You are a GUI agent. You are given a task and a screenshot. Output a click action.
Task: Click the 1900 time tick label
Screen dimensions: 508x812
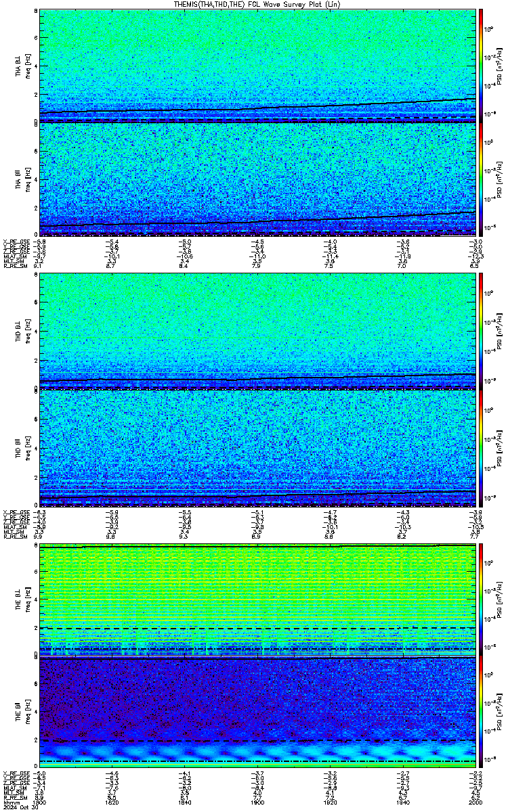click(258, 803)
